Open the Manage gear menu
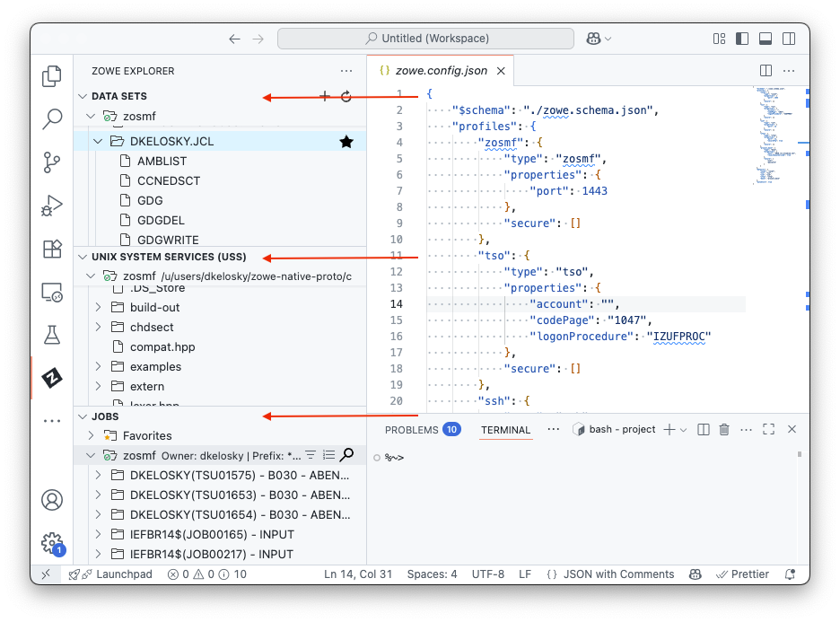840x622 pixels. coord(52,543)
